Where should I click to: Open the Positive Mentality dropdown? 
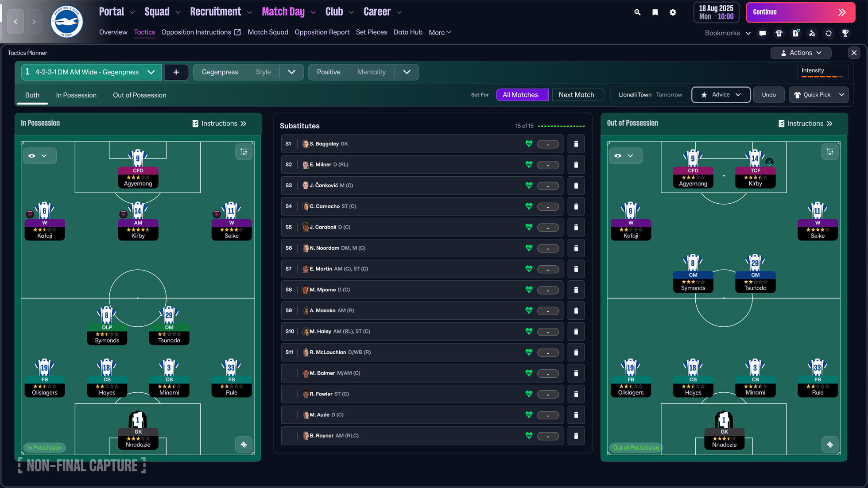407,72
